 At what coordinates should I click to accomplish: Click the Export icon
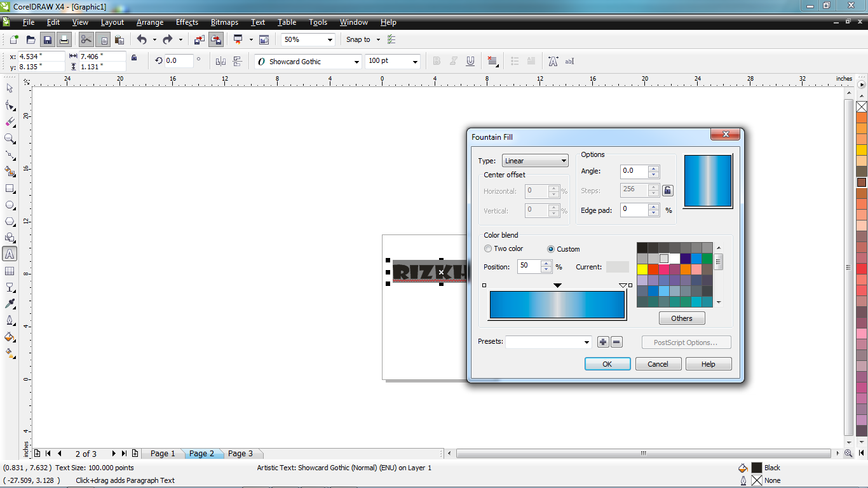(216, 39)
